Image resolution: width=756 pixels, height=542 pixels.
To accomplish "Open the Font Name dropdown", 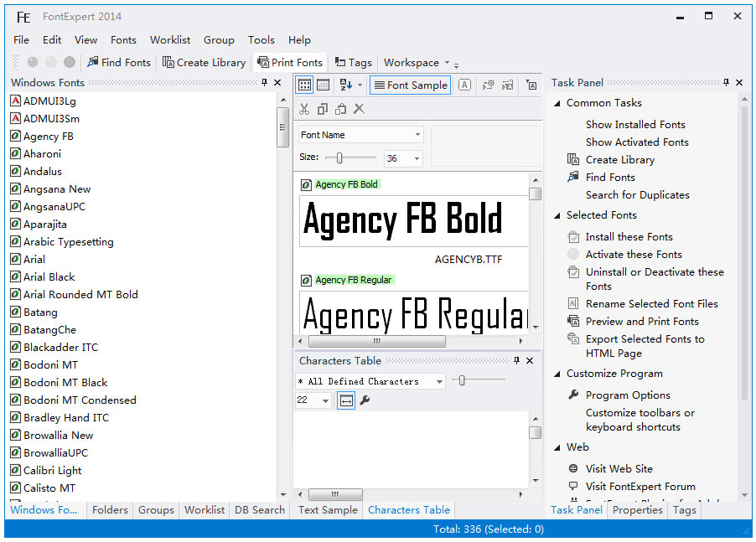I will tap(417, 134).
